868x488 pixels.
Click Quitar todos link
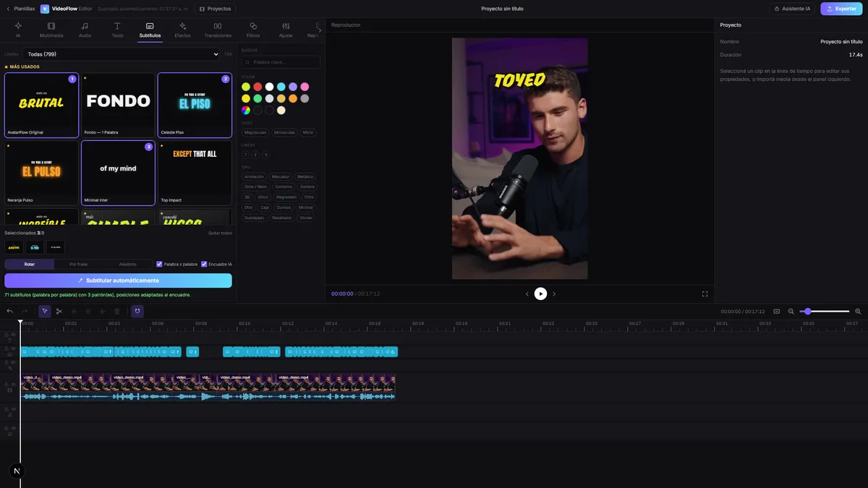pos(220,233)
